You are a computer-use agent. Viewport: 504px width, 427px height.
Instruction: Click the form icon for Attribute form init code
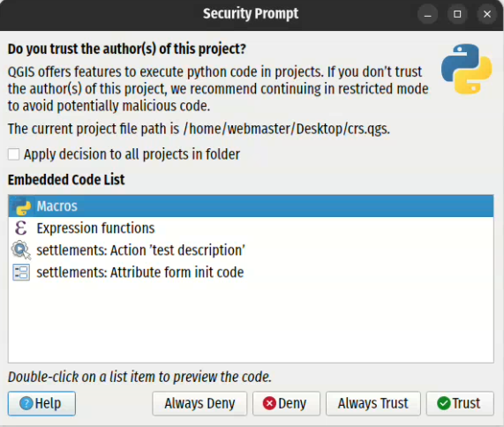pyautogui.click(x=21, y=272)
